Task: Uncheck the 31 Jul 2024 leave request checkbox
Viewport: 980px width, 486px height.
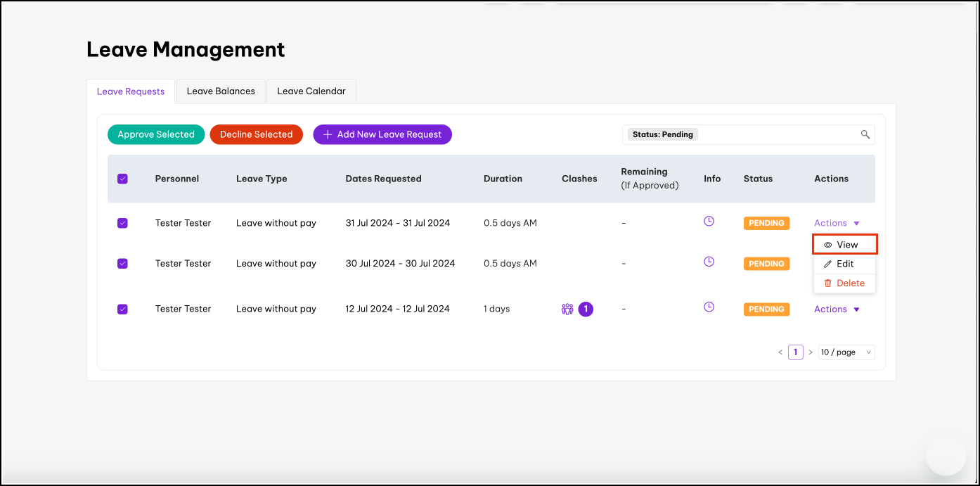Action: pyautogui.click(x=122, y=223)
